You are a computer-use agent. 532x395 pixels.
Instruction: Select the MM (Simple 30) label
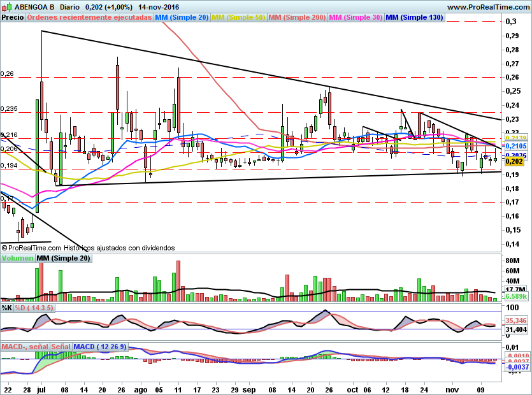pos(356,17)
